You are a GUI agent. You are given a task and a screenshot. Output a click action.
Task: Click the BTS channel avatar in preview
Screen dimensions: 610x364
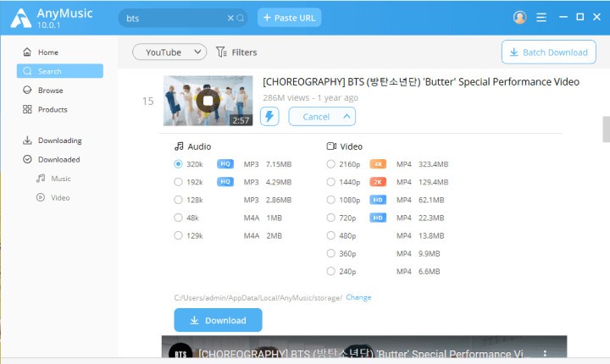pyautogui.click(x=180, y=352)
